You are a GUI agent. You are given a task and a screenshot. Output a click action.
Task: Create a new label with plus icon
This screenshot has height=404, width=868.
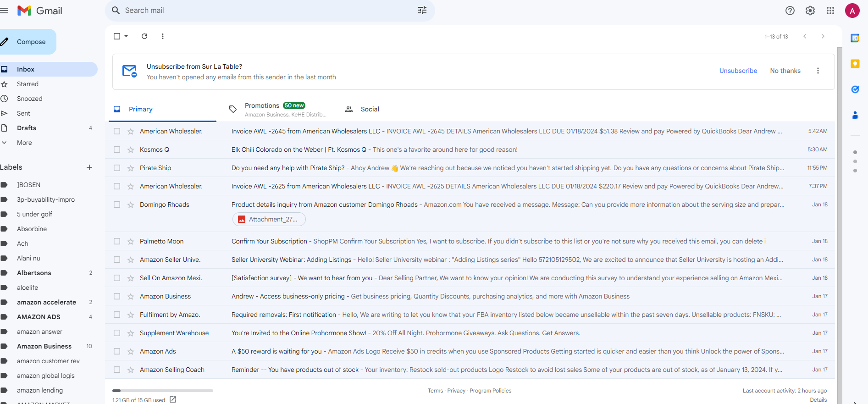tap(89, 167)
